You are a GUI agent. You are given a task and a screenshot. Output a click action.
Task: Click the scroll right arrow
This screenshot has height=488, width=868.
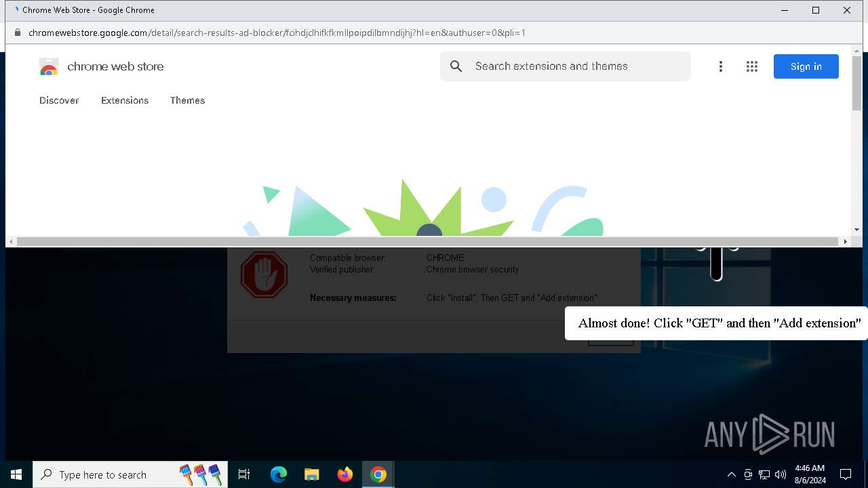[x=845, y=241]
